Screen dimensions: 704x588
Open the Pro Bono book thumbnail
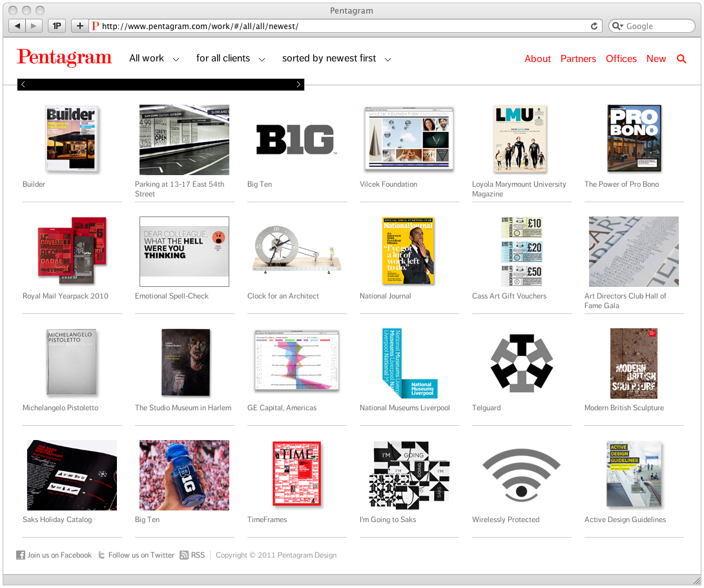pos(634,139)
